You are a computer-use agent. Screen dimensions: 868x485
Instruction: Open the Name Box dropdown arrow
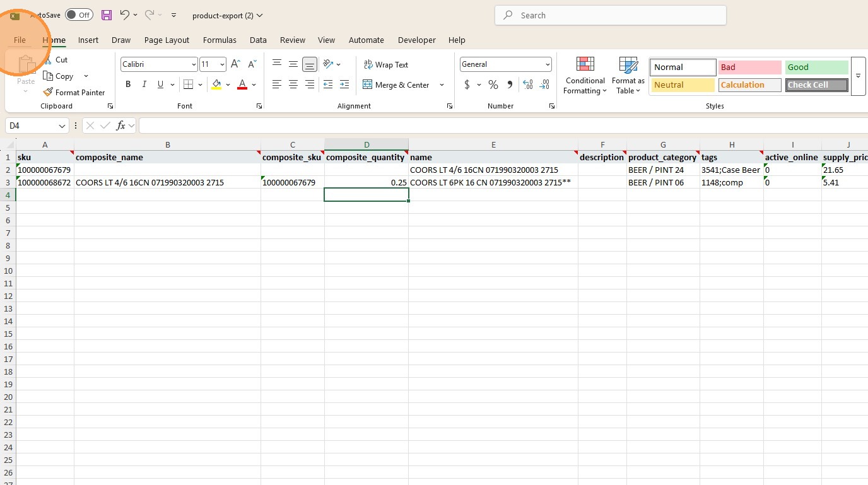pyautogui.click(x=62, y=126)
